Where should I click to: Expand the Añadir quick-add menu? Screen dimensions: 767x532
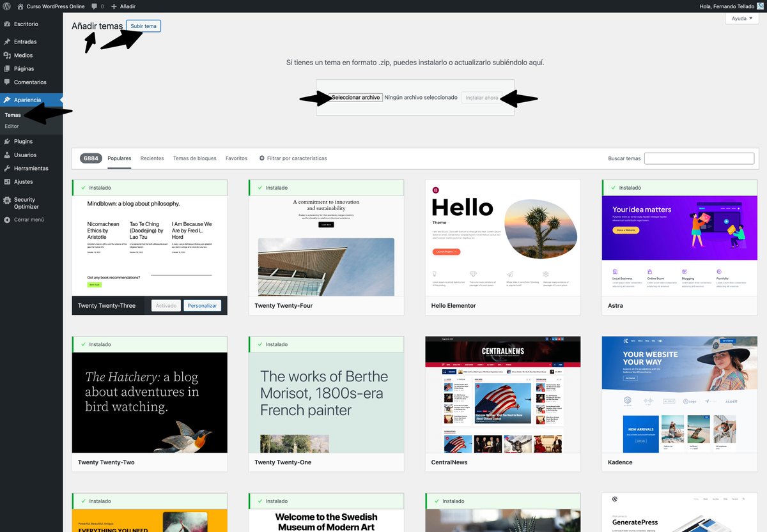pos(122,6)
